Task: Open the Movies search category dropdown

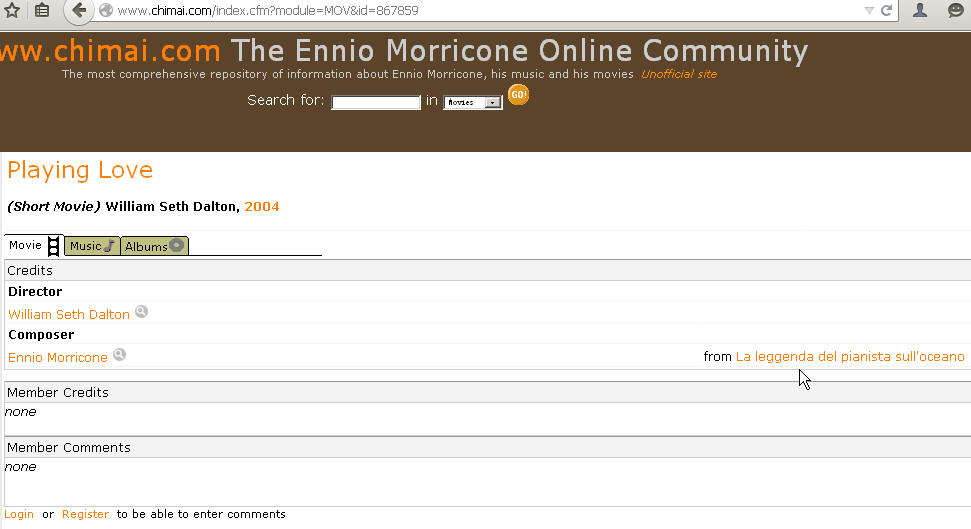Action: [472, 102]
